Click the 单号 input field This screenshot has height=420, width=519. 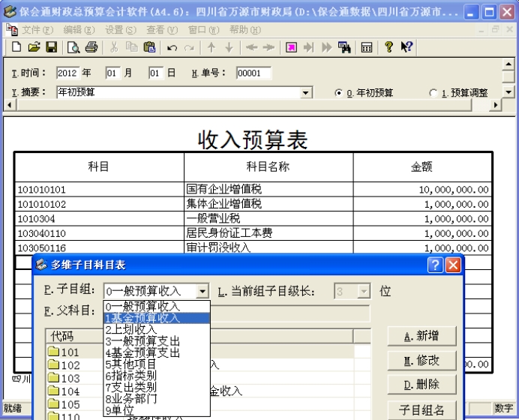coord(253,73)
